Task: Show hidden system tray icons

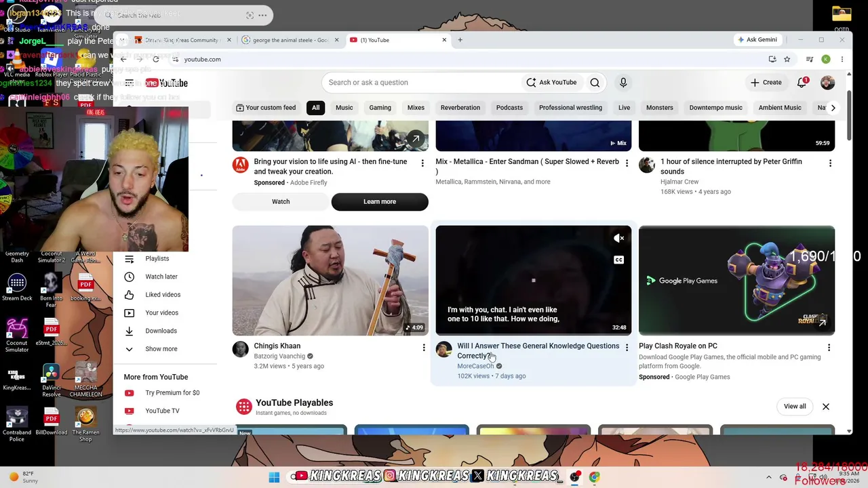Action: click(x=768, y=477)
